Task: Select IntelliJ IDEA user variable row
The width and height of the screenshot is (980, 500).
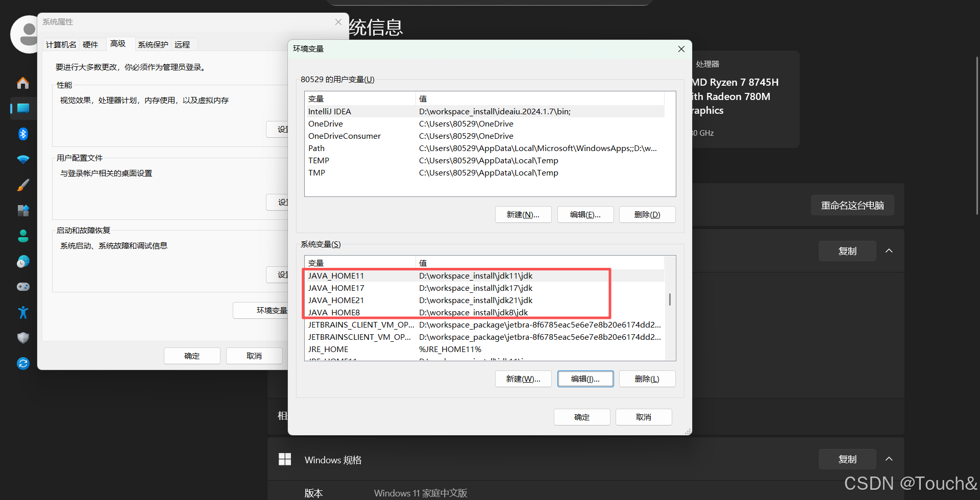Action: pyautogui.click(x=484, y=112)
